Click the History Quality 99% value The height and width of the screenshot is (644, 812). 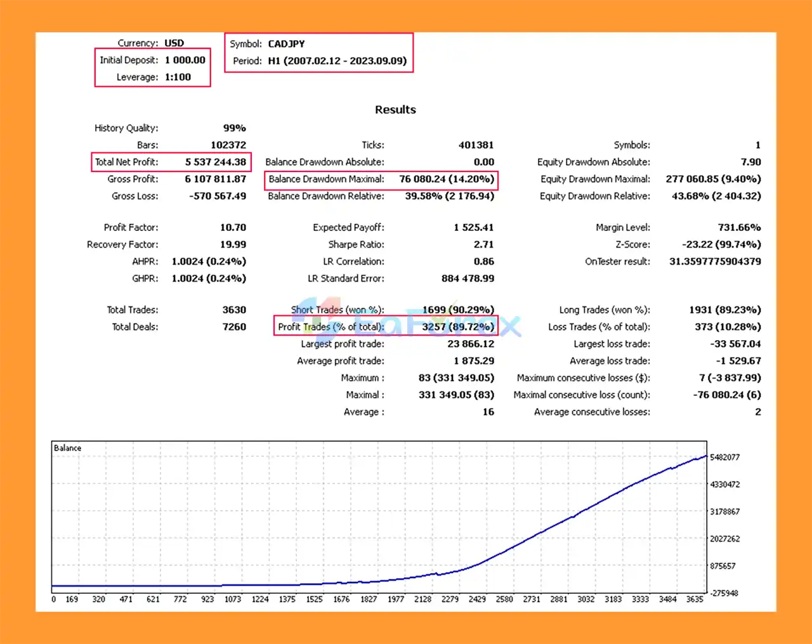click(x=234, y=128)
